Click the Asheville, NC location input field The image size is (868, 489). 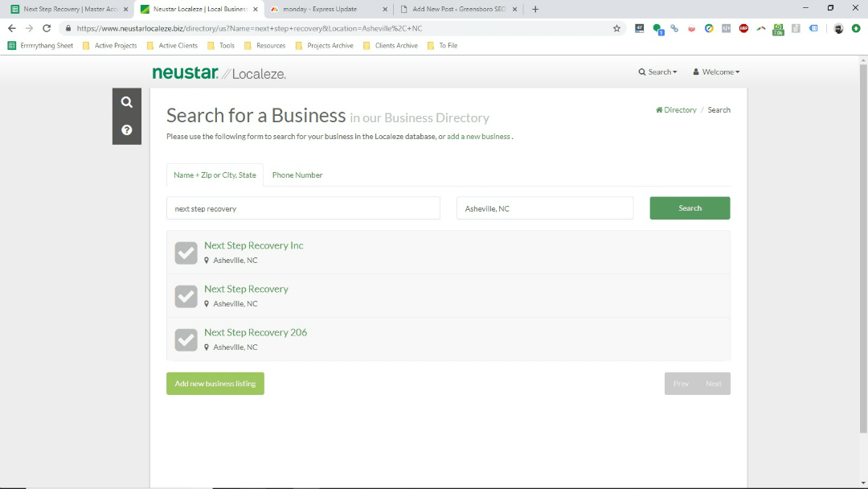tap(544, 208)
